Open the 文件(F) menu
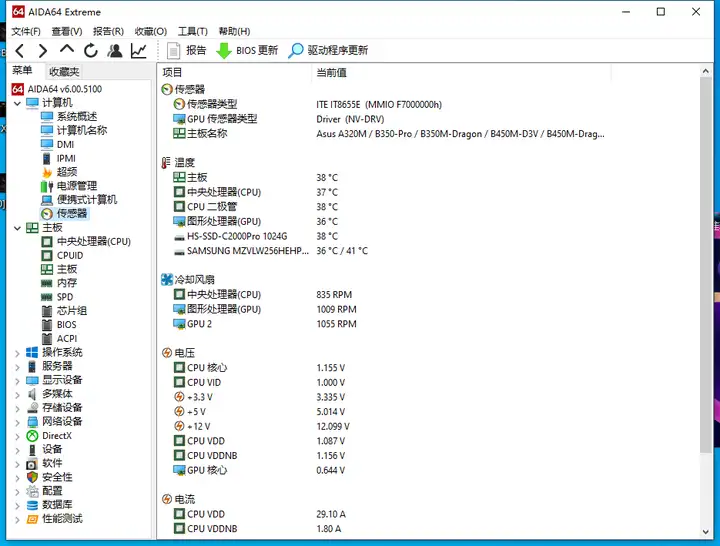Viewport: 720px width, 546px height. (x=26, y=31)
